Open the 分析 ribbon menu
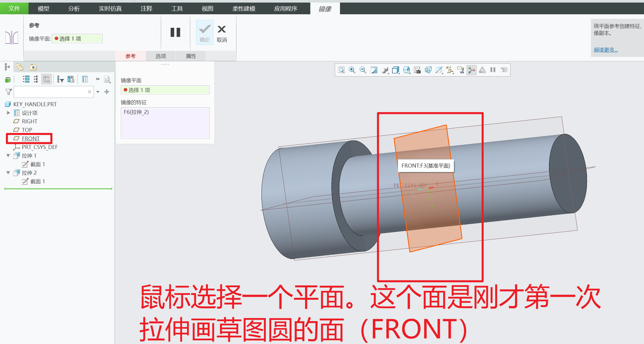Screen dimensions: 644x344 tap(74, 9)
